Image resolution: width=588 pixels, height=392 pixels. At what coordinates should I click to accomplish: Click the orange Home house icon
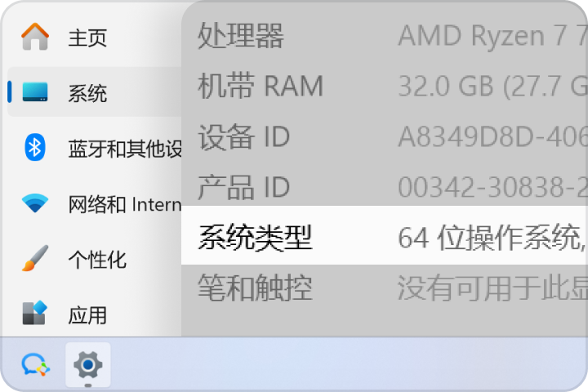coord(34,37)
